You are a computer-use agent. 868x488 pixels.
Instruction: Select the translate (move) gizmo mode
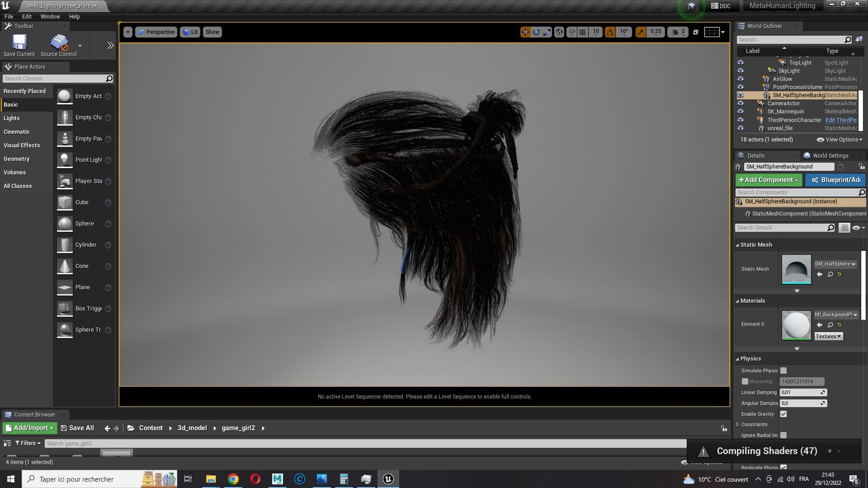pos(525,32)
